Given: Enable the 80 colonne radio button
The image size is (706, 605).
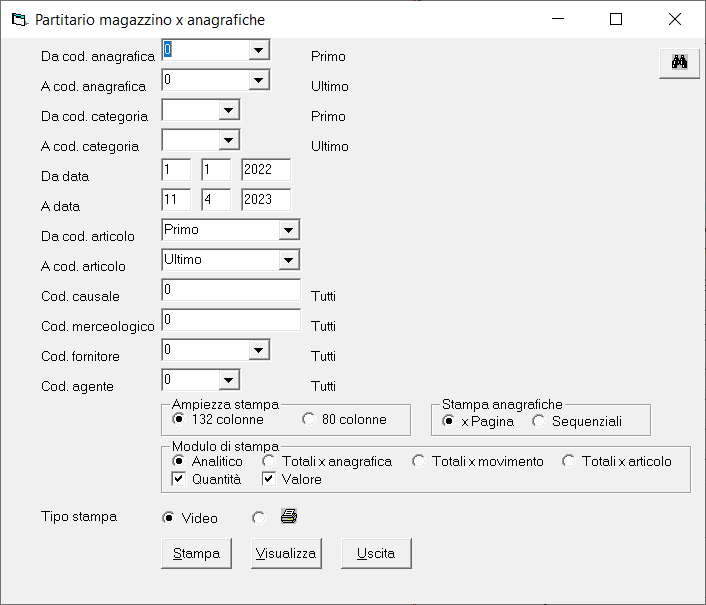Looking at the screenshot, I should pos(309,419).
